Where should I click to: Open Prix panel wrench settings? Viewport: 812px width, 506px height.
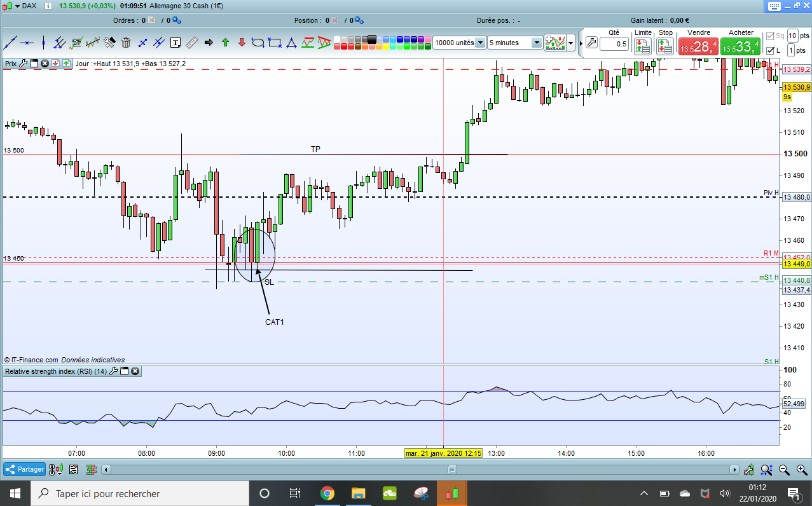click(x=23, y=64)
